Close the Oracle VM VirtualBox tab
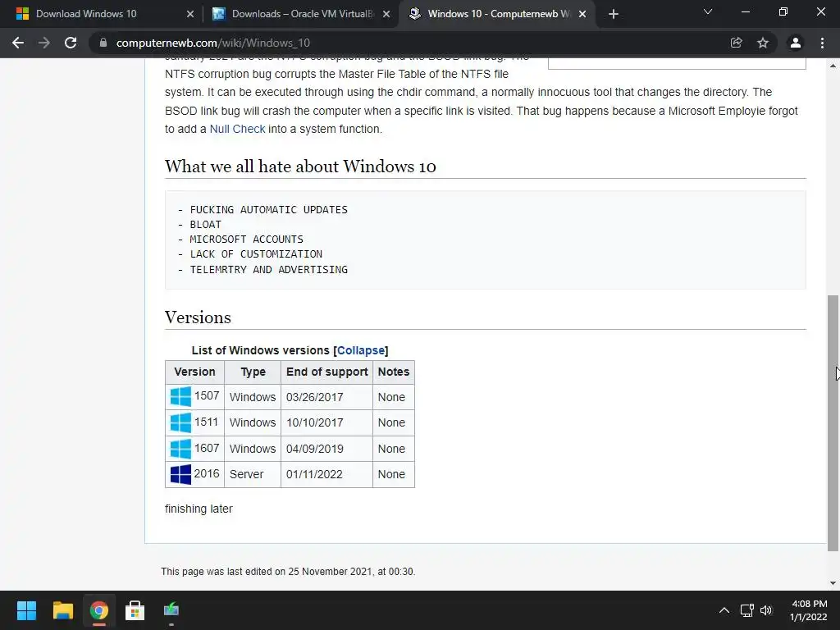 click(386, 14)
